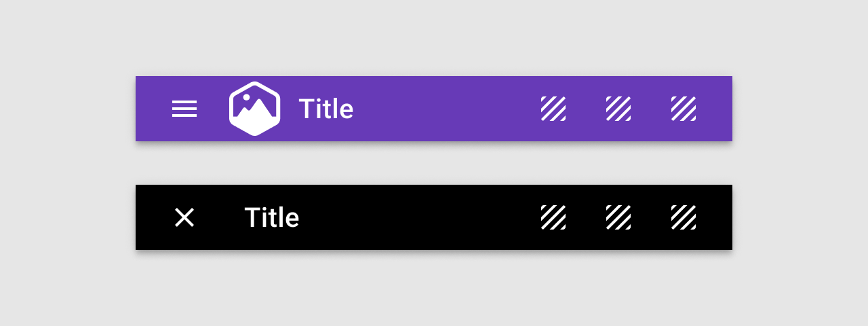The image size is (868, 326).
Task: Close the black contextual bar with X
Action: point(184,217)
